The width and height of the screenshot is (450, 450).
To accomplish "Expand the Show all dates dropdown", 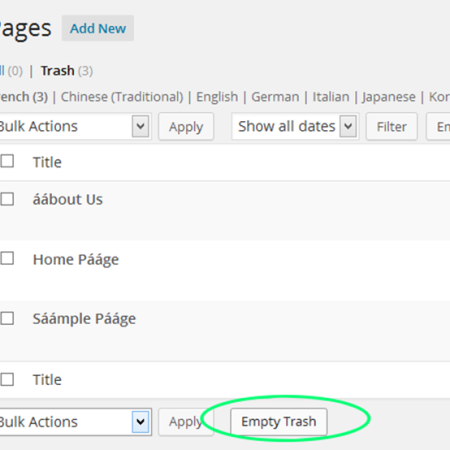I will click(295, 126).
